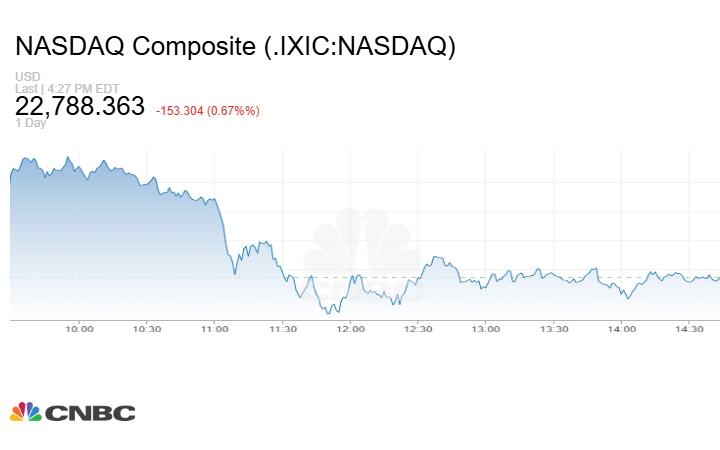
Task: Click the 14:30 time axis label
Action: click(690, 328)
